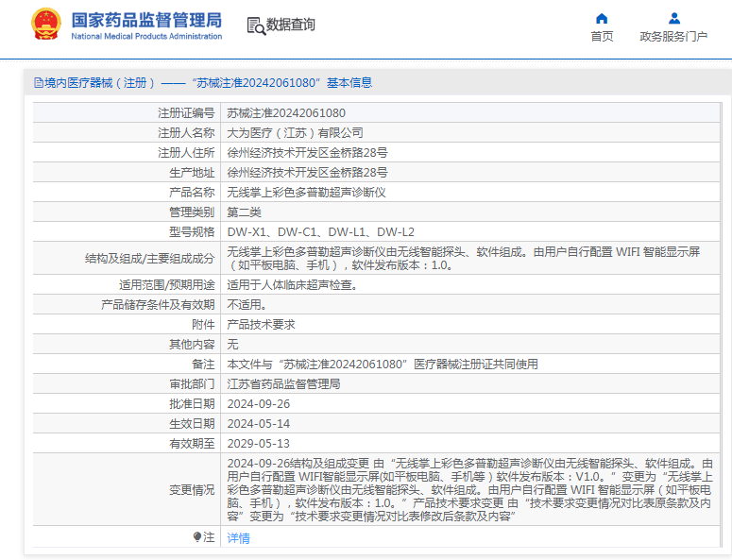Select model list DW-X1、DW-C1、DW-L1、DW-L2
The width and height of the screenshot is (732, 560).
321,232
